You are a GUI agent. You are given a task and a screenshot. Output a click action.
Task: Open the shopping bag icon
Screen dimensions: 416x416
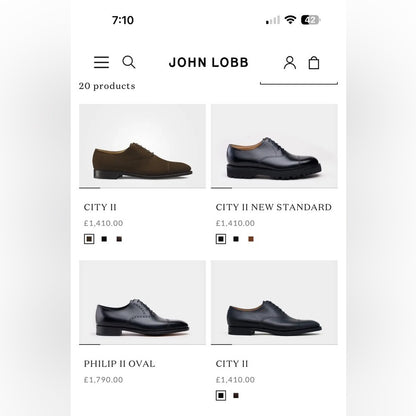point(314,63)
